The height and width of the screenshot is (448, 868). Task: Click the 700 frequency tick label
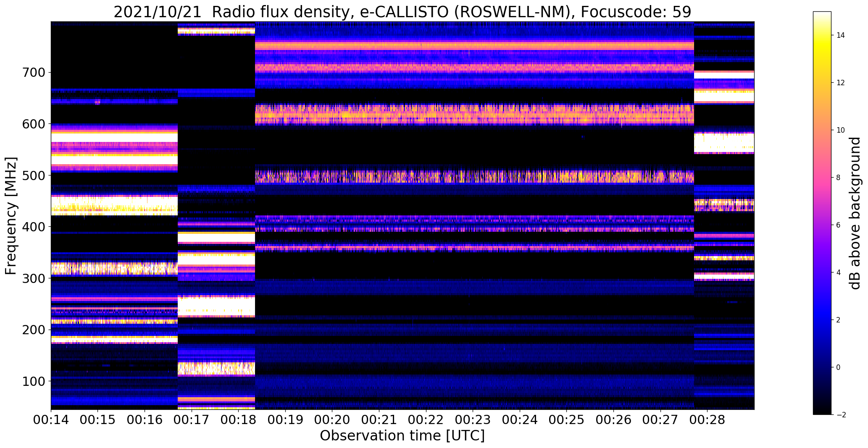(x=33, y=73)
